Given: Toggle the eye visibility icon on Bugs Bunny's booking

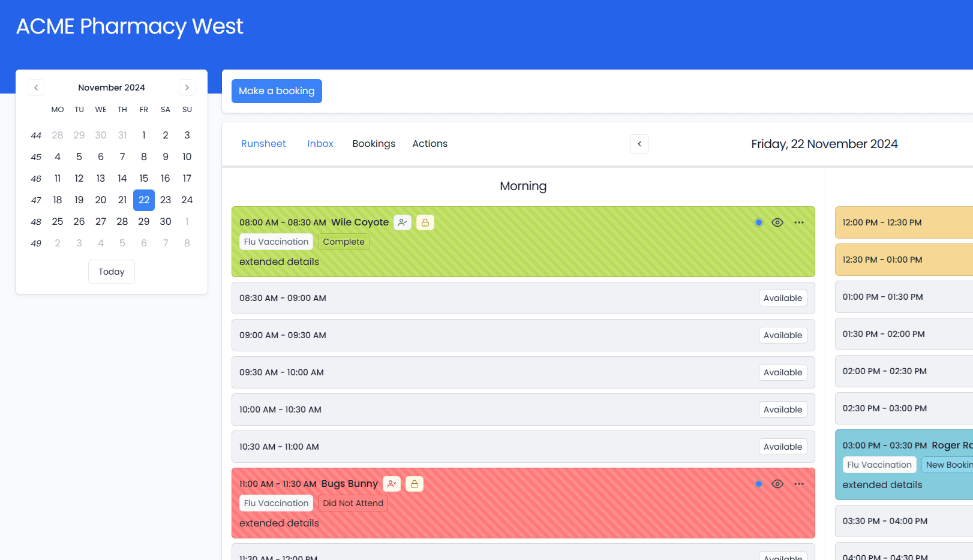Looking at the screenshot, I should click(777, 484).
